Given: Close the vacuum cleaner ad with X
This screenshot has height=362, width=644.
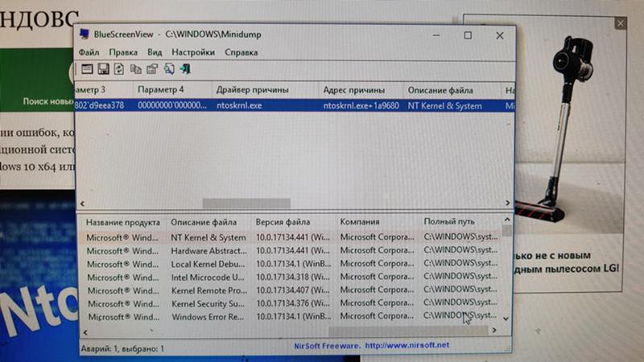Looking at the screenshot, I should 621,23.
